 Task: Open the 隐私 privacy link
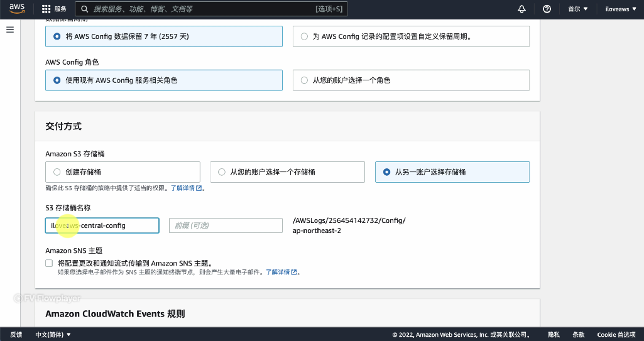[x=554, y=335]
